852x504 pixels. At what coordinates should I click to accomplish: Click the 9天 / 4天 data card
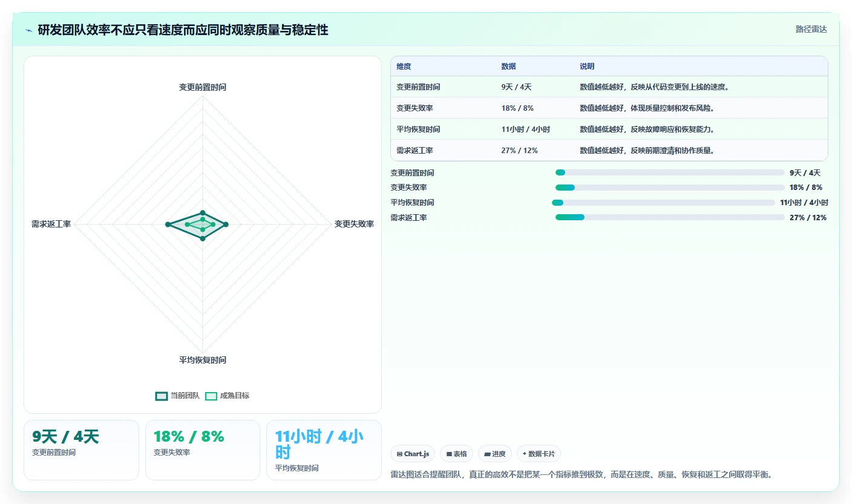(x=81, y=450)
